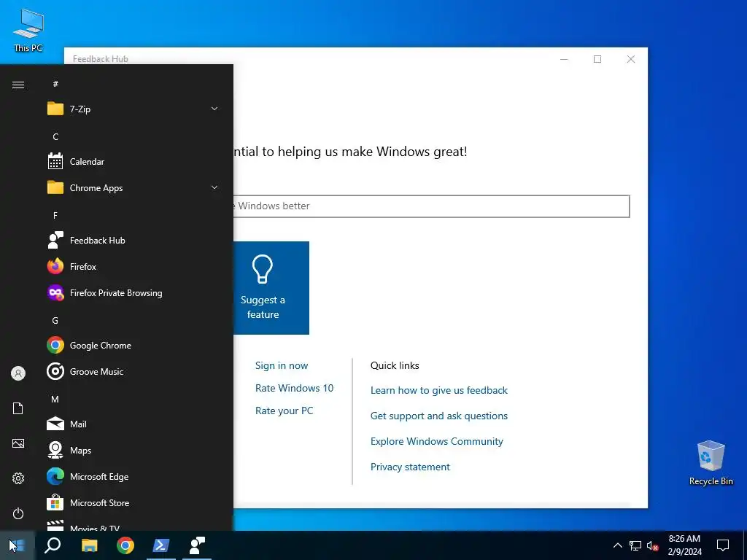The width and height of the screenshot is (747, 560).
Task: Open Settings gear in Start menu
Action: click(18, 478)
